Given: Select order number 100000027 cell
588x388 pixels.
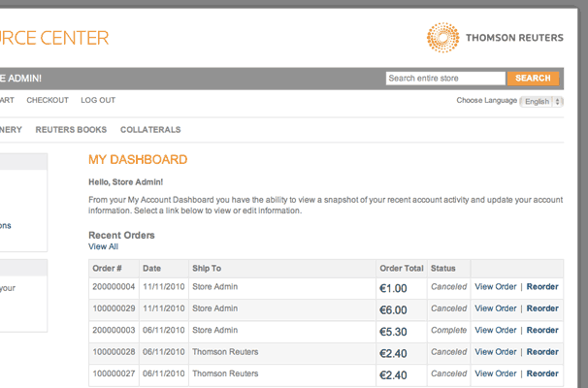Looking at the screenshot, I should pyautogui.click(x=114, y=373).
